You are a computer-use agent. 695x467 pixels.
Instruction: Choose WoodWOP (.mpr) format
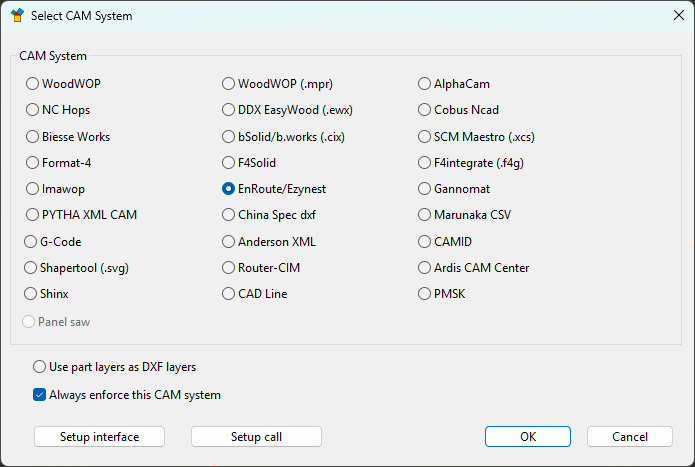coord(229,84)
